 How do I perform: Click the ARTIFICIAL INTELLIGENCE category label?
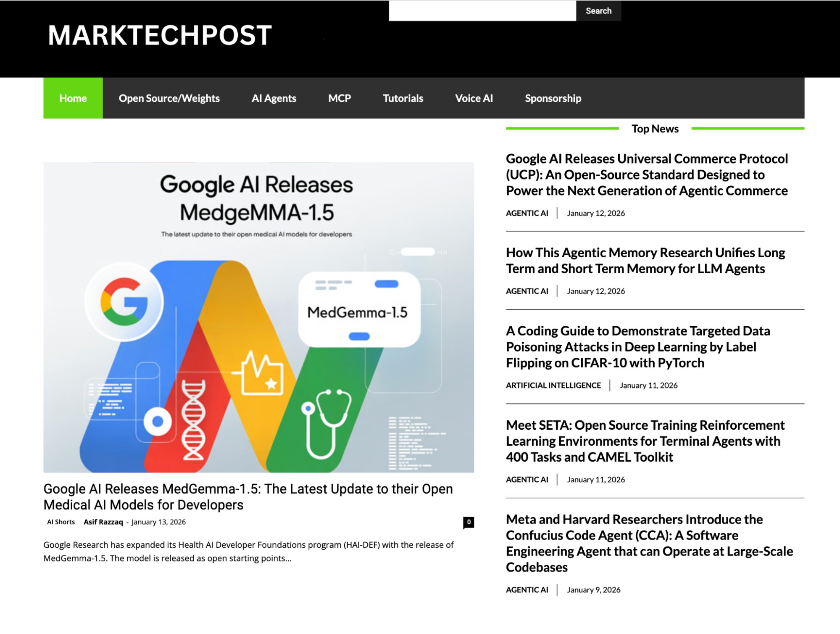pyautogui.click(x=553, y=386)
